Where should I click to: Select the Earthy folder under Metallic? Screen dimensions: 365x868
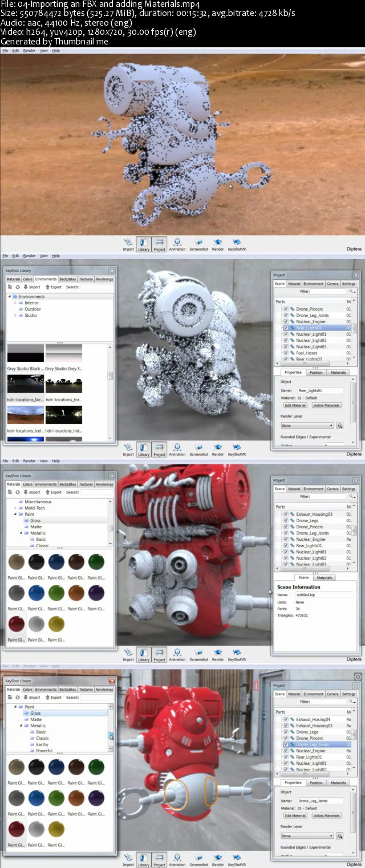click(x=42, y=744)
